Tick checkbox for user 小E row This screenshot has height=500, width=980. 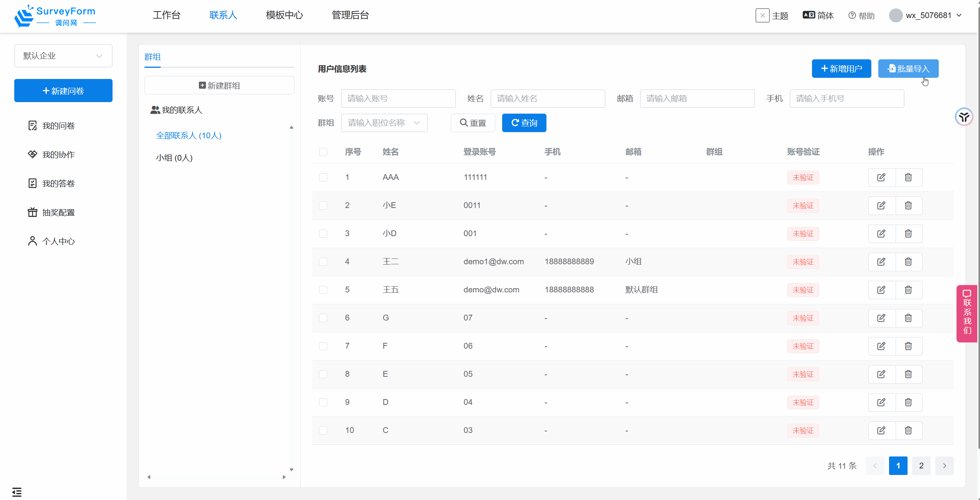pyautogui.click(x=323, y=205)
